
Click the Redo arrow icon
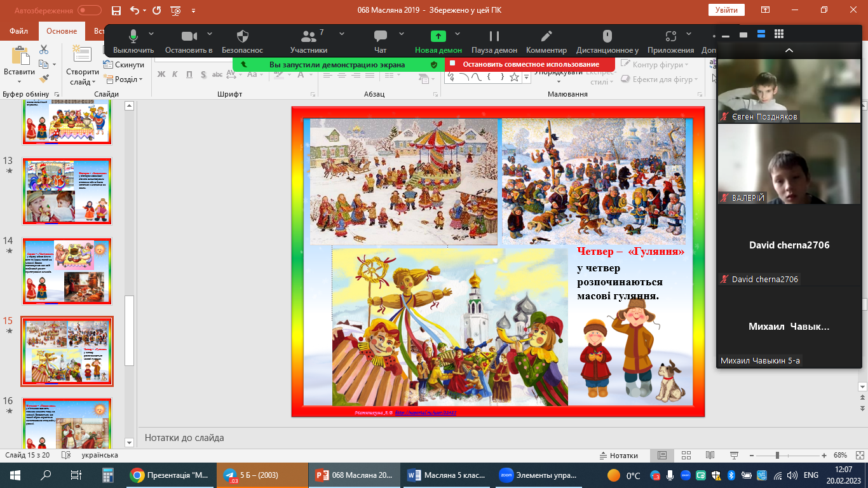156,11
